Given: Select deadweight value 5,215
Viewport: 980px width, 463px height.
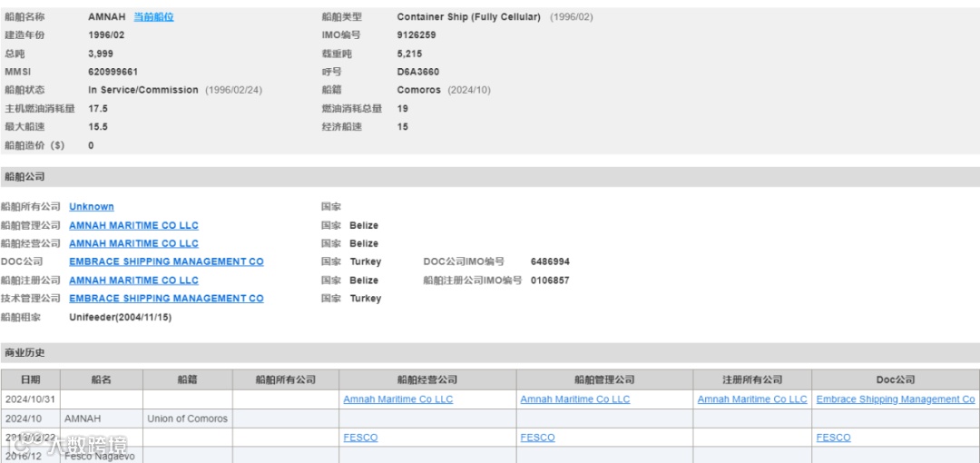Looking at the screenshot, I should click(409, 54).
